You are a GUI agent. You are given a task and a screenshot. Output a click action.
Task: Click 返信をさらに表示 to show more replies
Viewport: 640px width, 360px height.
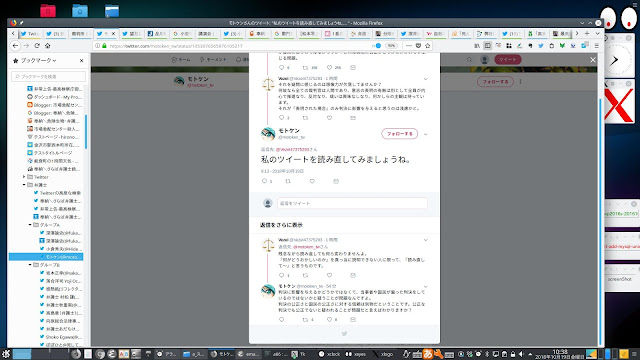click(x=281, y=225)
